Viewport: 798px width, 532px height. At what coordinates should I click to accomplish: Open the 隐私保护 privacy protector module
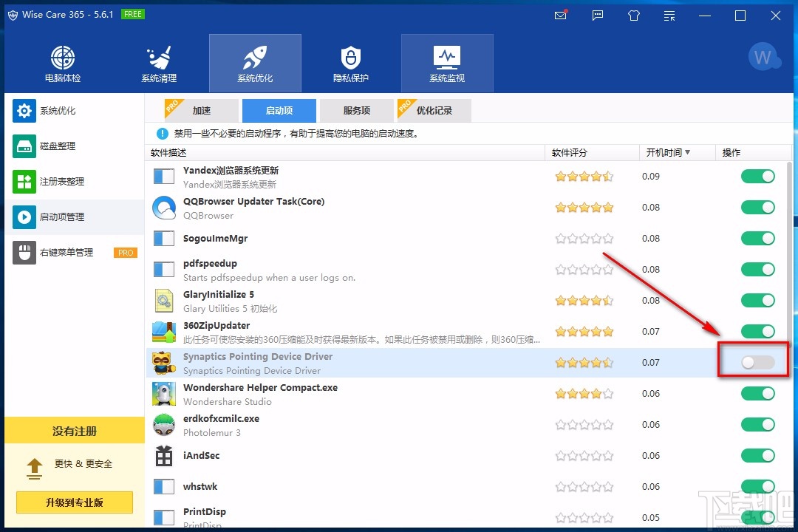[x=351, y=64]
